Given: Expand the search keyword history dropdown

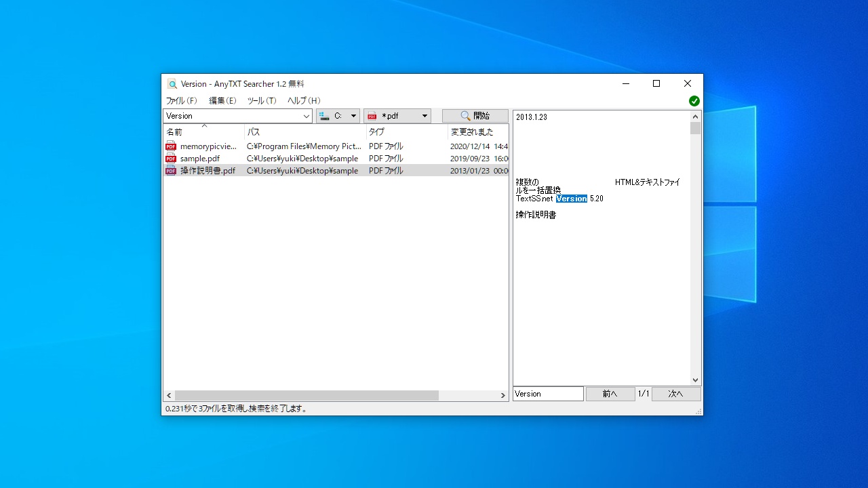Looking at the screenshot, I should tap(306, 116).
